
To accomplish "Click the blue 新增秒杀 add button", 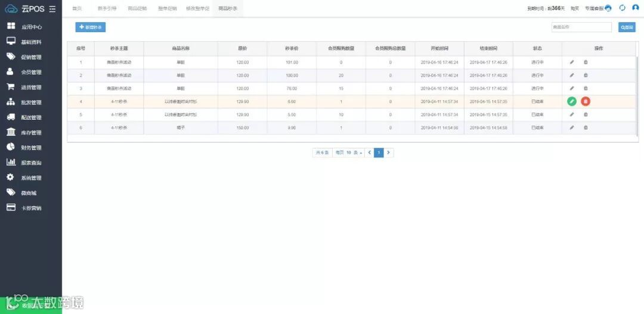I will click(x=91, y=27).
